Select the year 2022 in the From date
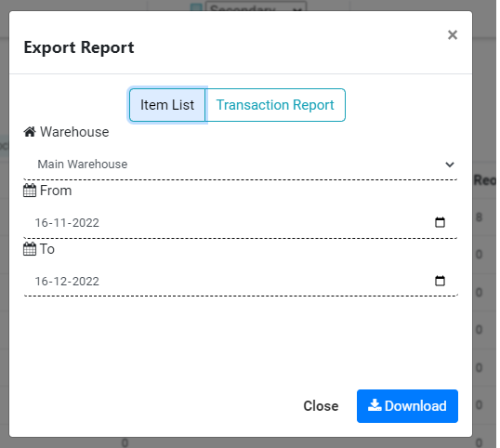The image size is (500, 448). pyautogui.click(x=86, y=223)
